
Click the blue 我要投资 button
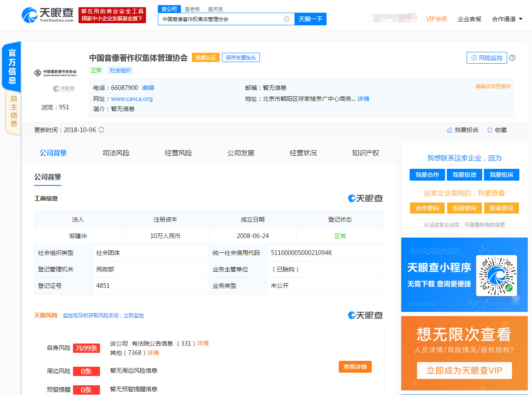[x=464, y=175]
